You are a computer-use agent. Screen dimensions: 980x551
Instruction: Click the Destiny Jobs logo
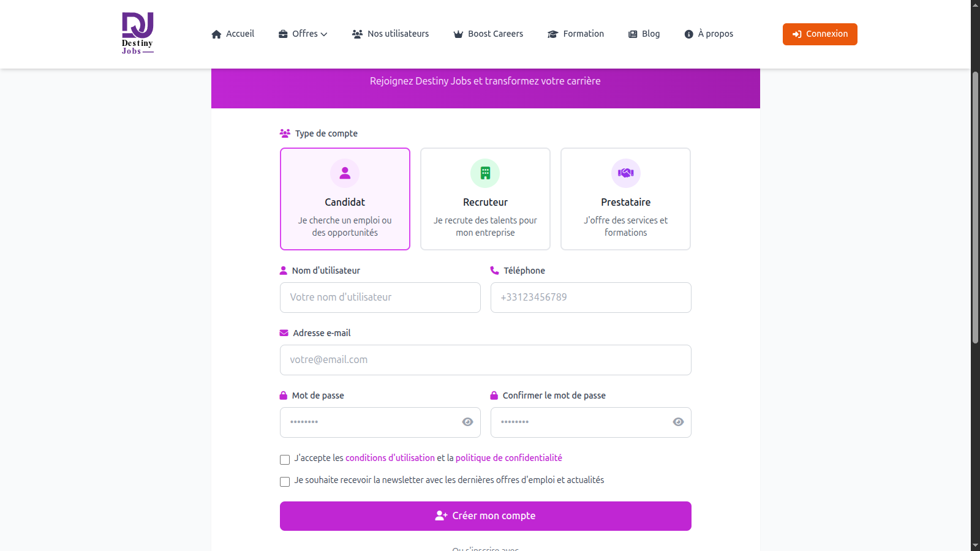tap(137, 34)
